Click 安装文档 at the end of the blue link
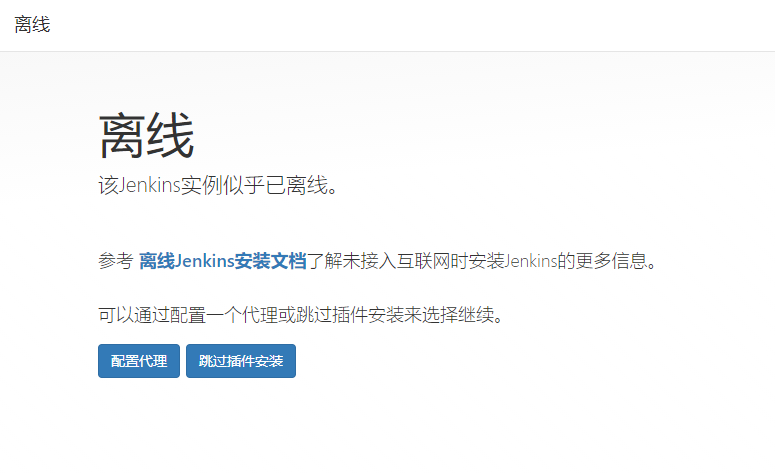775x473 pixels. coord(270,260)
